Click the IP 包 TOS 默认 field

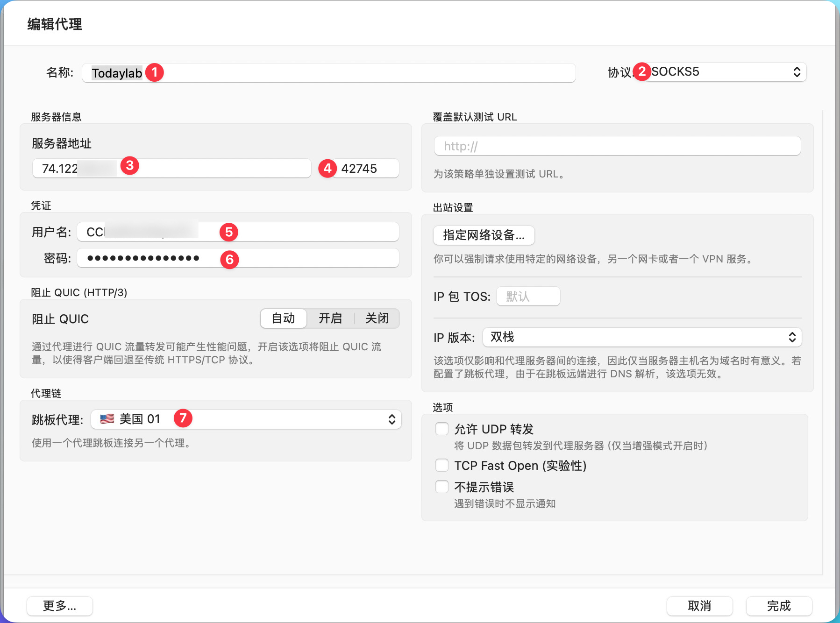pyautogui.click(x=527, y=296)
